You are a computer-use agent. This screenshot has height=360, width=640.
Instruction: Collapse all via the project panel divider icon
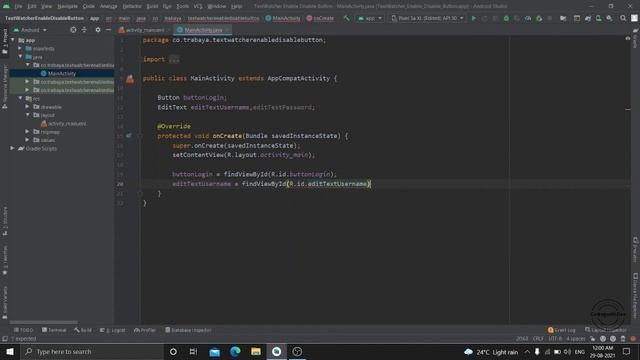point(84,30)
